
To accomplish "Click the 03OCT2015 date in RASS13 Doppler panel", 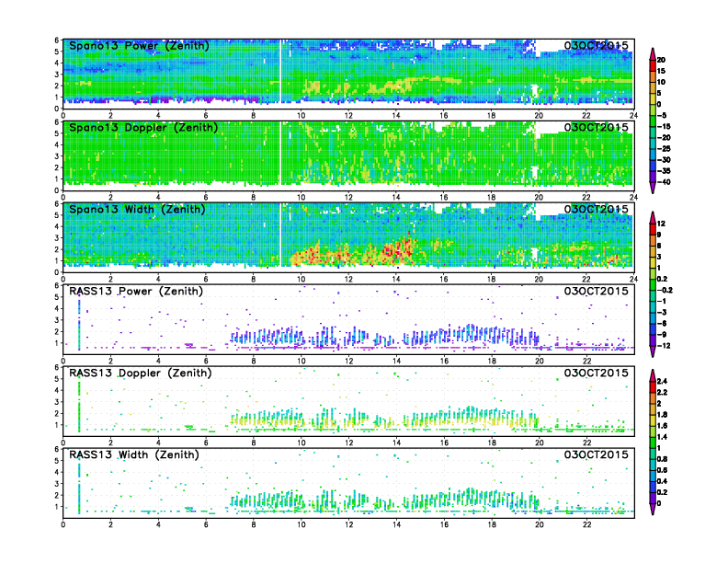I will (597, 373).
